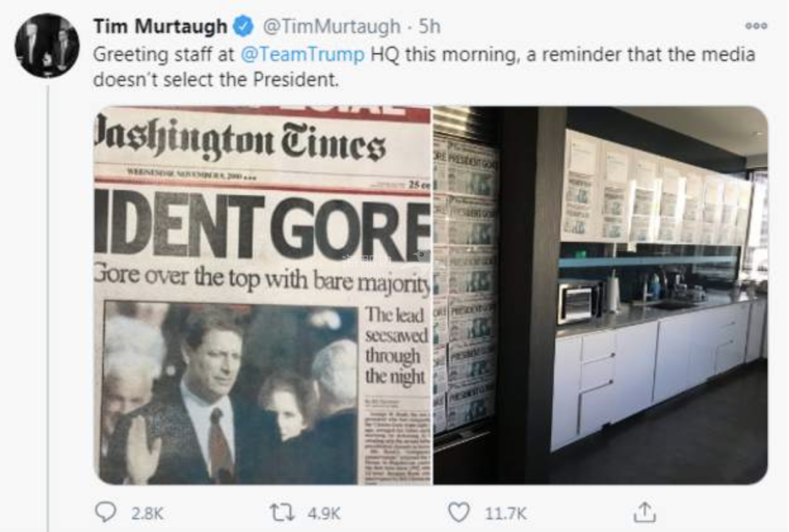789x532 pixels.
Task: Open the share upload icon
Action: click(x=644, y=512)
